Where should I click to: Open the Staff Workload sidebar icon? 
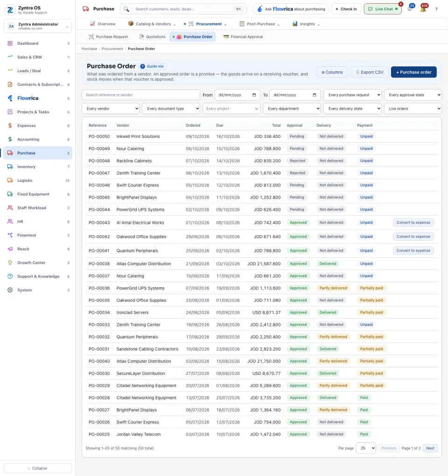pos(10,207)
